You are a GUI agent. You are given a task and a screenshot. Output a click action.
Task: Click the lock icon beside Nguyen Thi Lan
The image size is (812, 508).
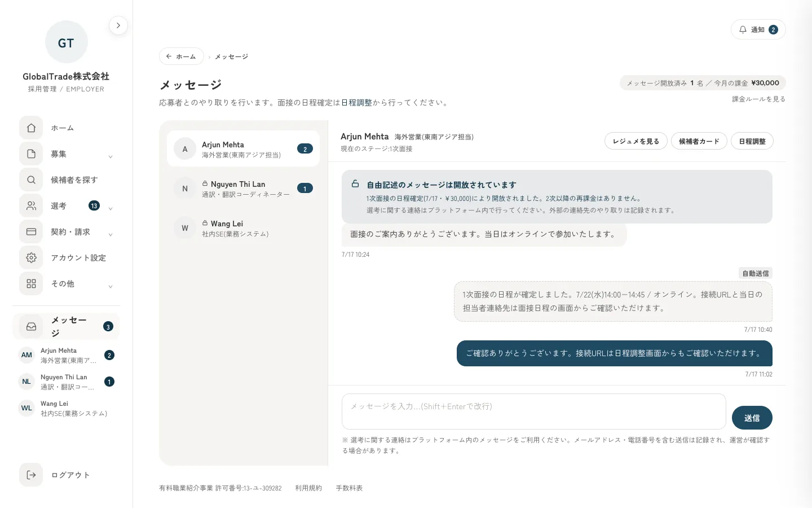pyautogui.click(x=205, y=183)
